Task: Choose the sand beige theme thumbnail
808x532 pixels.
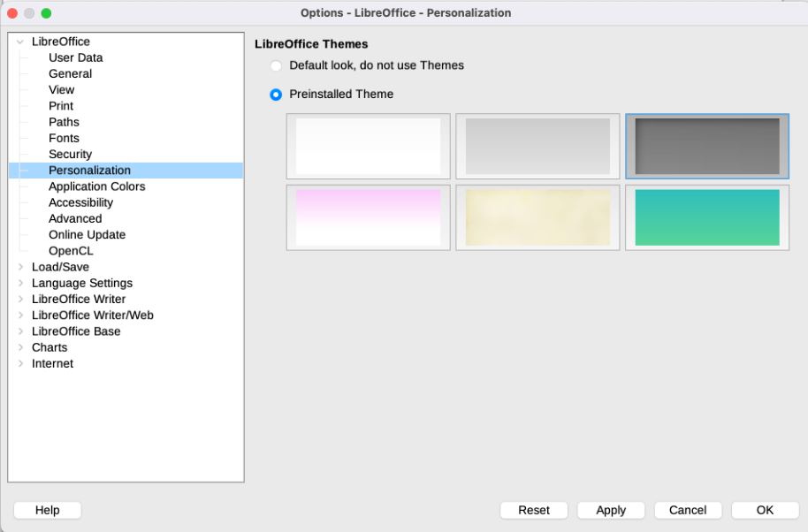Action: (537, 217)
